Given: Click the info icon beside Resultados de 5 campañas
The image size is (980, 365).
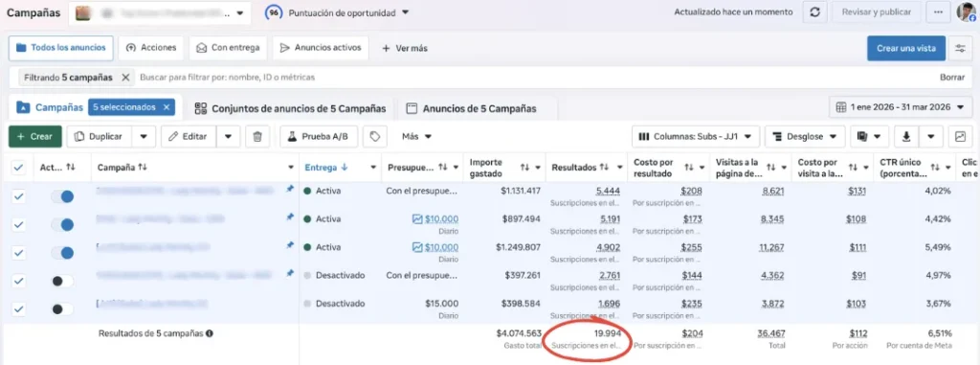Looking at the screenshot, I should click(x=210, y=333).
